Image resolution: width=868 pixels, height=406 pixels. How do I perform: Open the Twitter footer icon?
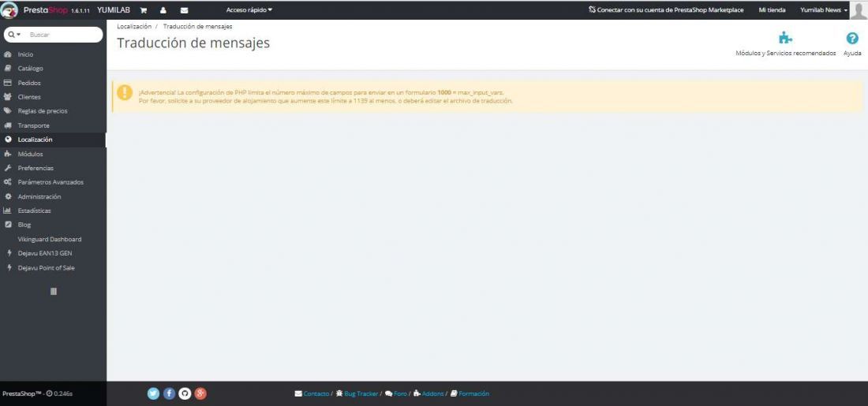coord(153,394)
